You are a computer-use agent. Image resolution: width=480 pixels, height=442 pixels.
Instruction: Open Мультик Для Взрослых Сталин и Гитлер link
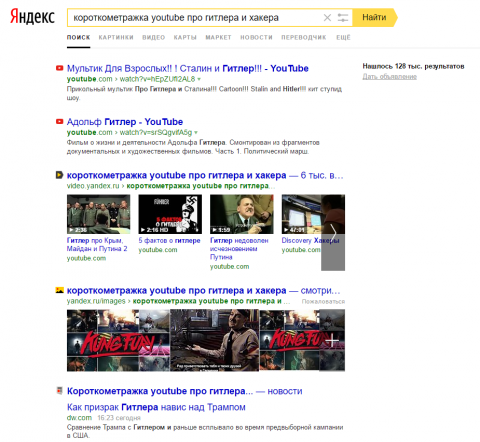coord(187,68)
